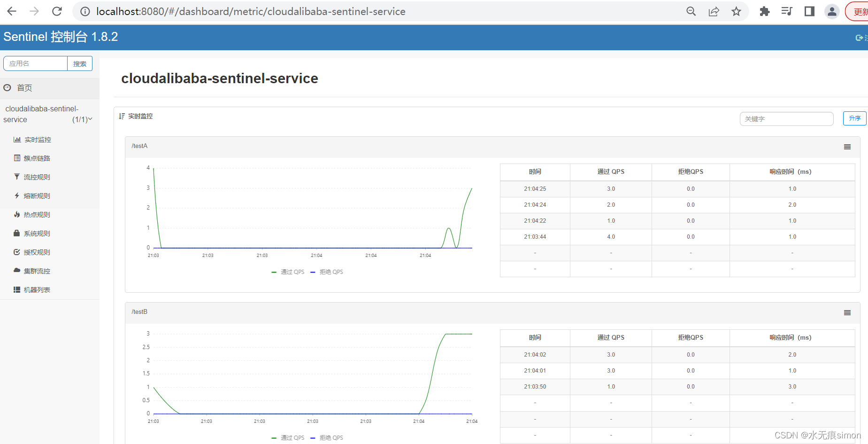Screen dimensions: 868x444
Task: Open the browser extensions puzzle icon
Action: click(764, 11)
